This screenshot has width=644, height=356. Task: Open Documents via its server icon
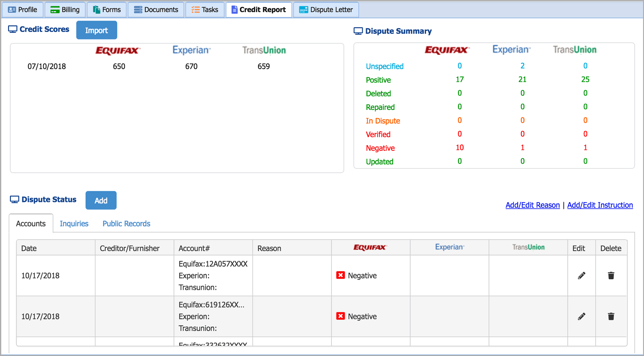(x=138, y=9)
